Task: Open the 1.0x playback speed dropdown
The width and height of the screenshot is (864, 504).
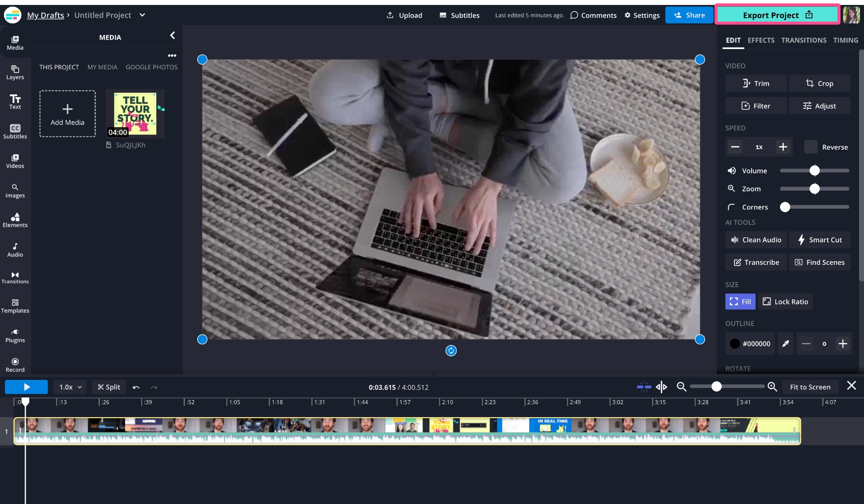Action: tap(70, 387)
